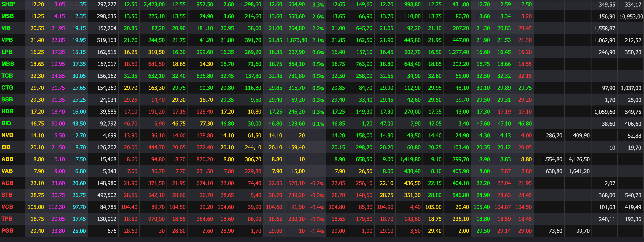This screenshot has width=644, height=242.
Task: Select the HDB ticker symbol
Action: point(7,112)
